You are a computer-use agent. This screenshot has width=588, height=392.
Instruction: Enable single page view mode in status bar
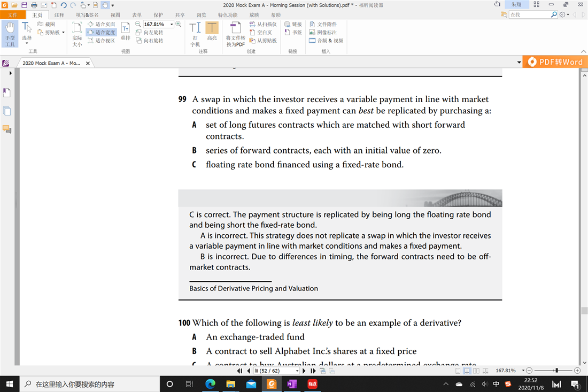pos(458,371)
